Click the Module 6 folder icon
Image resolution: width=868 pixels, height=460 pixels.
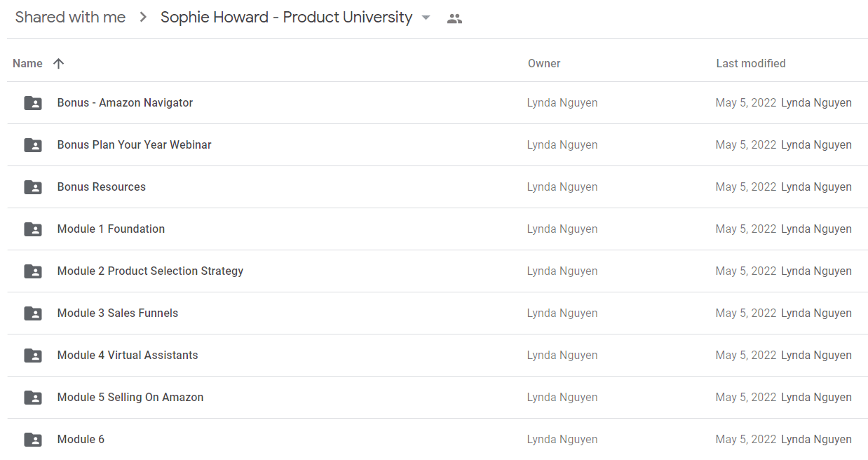(33, 440)
